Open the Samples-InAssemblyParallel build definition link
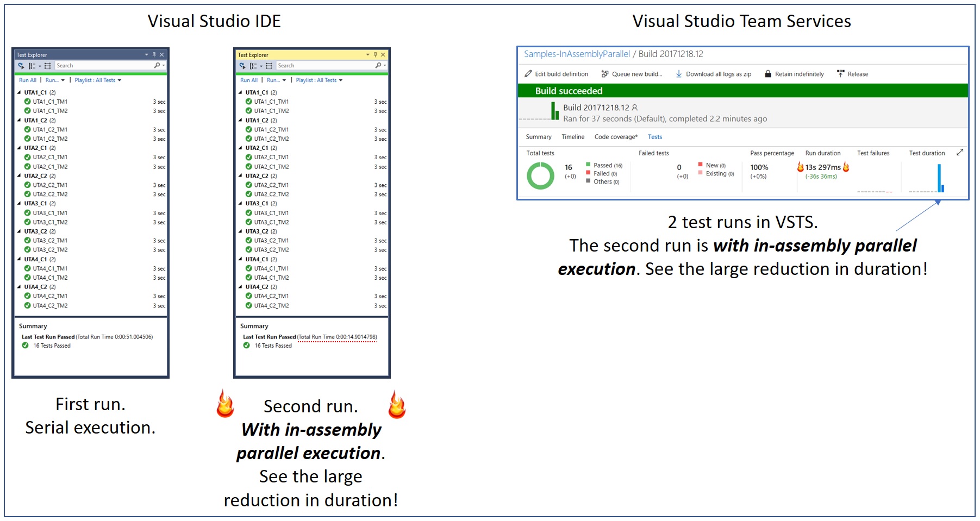Image resolution: width=980 pixels, height=521 pixels. tap(577, 54)
